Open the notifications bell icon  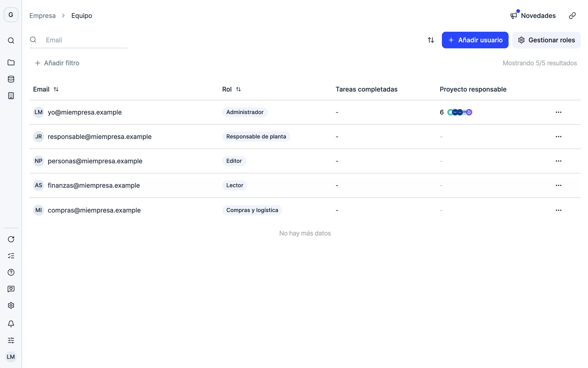point(11,324)
